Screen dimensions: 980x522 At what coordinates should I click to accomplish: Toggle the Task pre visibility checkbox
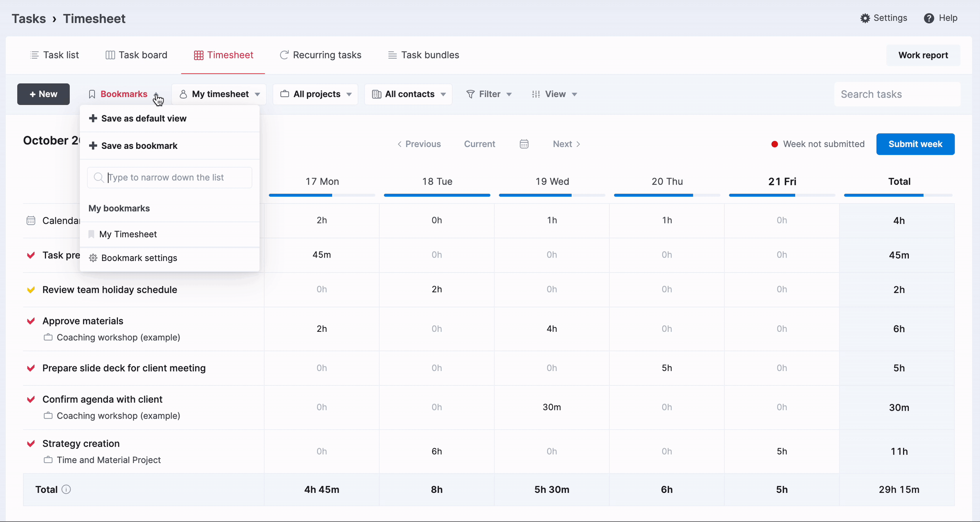31,254
